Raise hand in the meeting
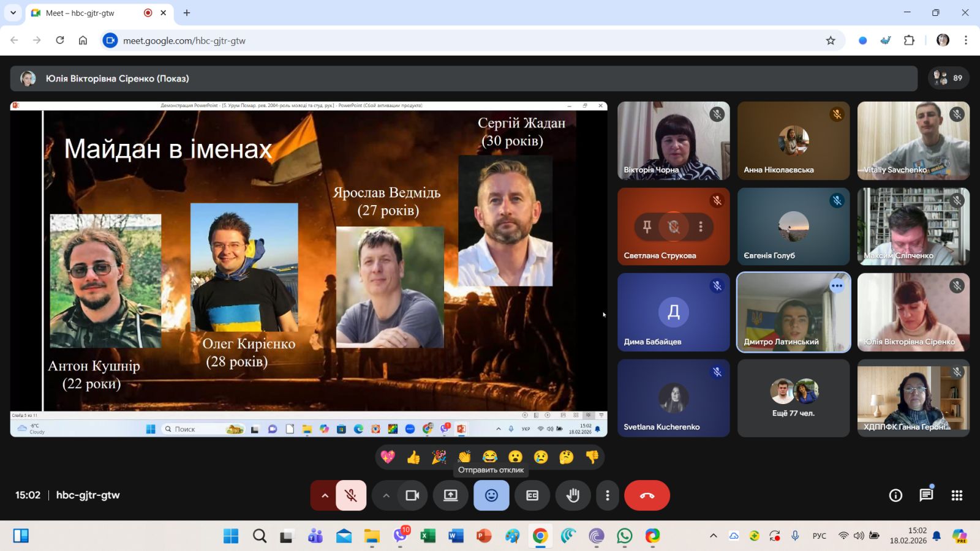The image size is (980, 551). click(x=573, y=495)
